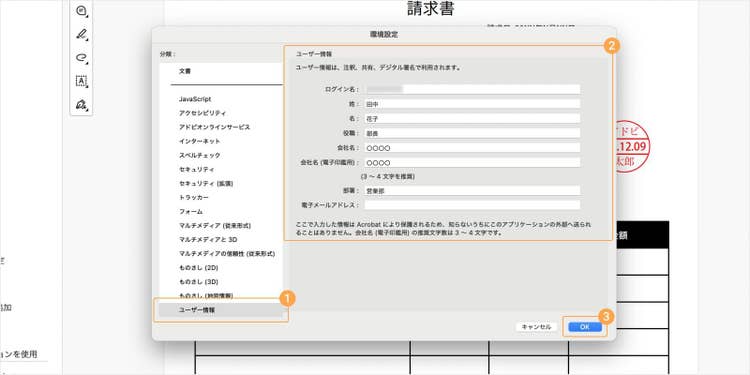This screenshot has width=750, height=375.
Task: Choose 文書 in the category list
Action: pos(185,71)
